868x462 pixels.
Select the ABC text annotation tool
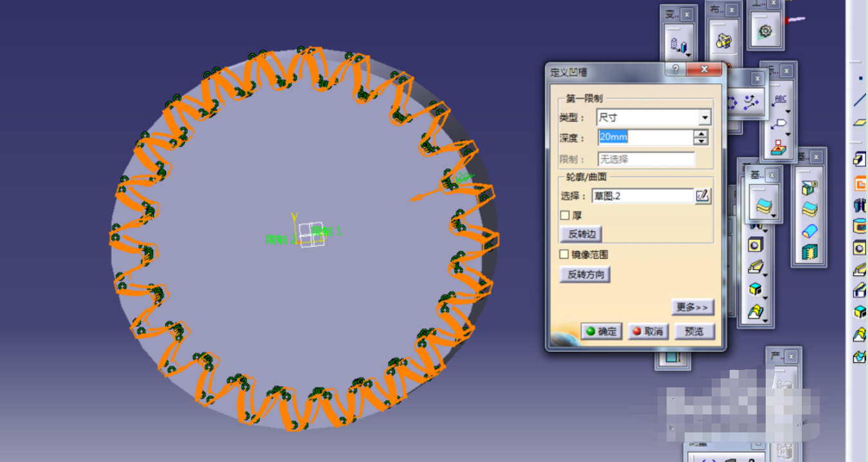click(x=780, y=99)
